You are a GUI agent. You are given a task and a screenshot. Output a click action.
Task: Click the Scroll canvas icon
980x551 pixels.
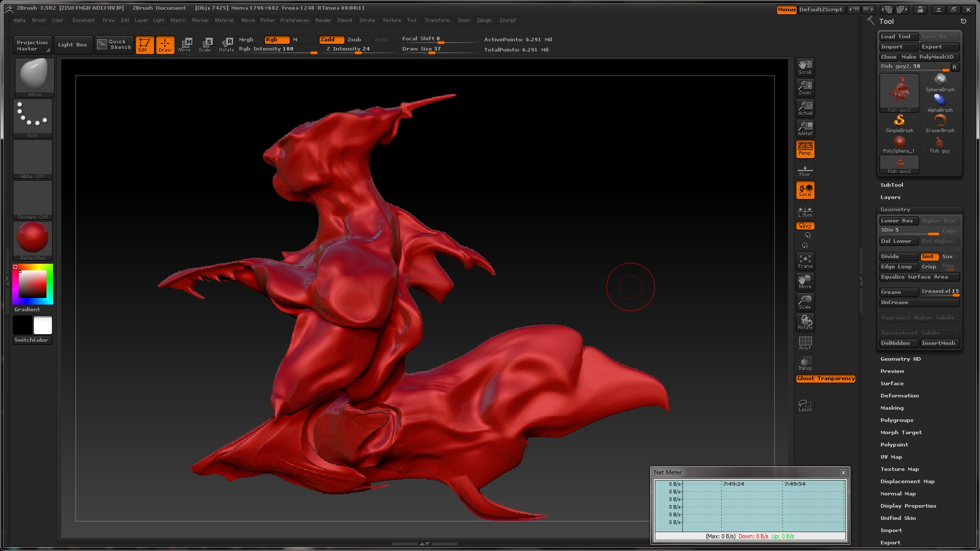pyautogui.click(x=805, y=67)
